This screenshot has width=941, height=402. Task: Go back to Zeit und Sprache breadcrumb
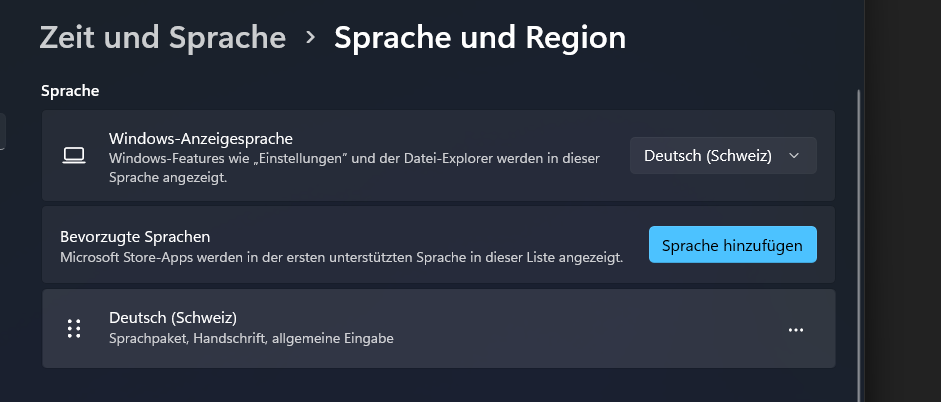click(x=163, y=38)
